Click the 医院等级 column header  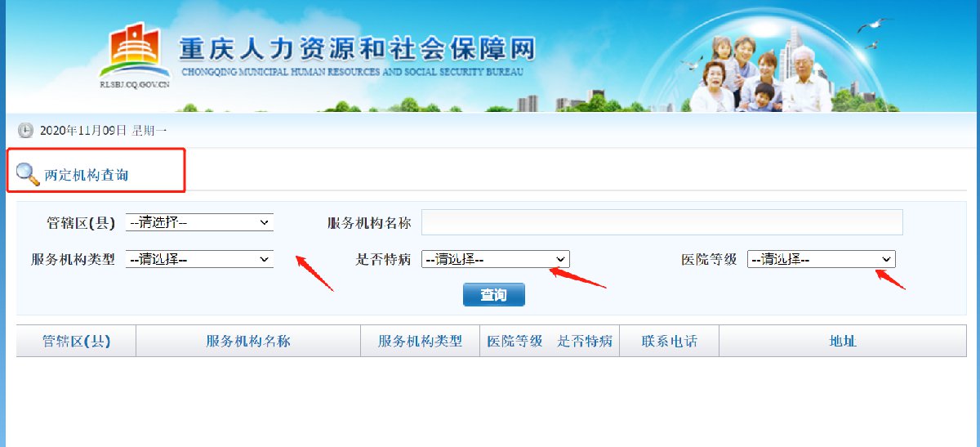tap(515, 342)
